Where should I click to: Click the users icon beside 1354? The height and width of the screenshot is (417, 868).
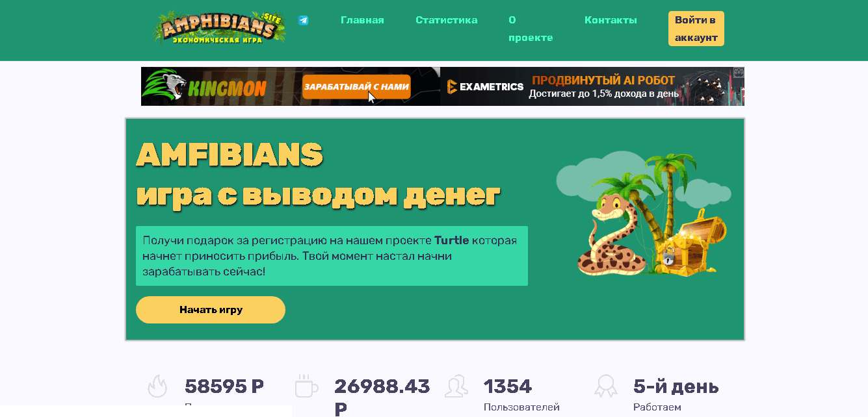click(x=456, y=386)
